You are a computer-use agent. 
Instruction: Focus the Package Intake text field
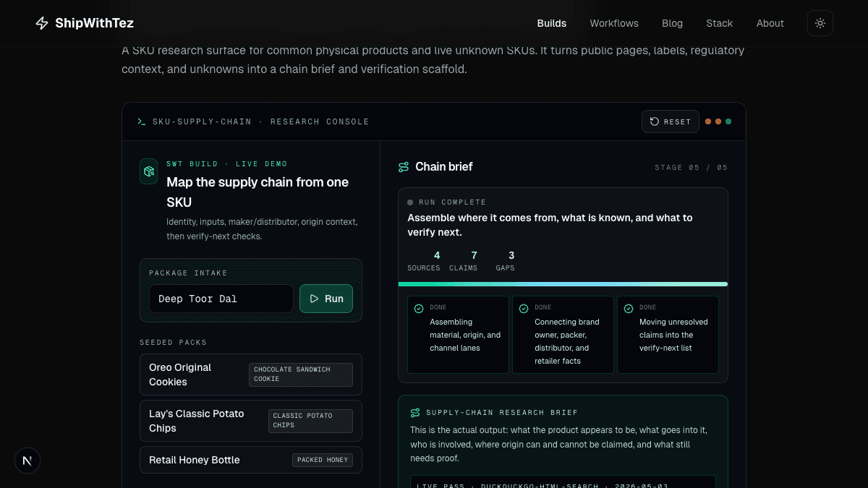click(x=221, y=299)
